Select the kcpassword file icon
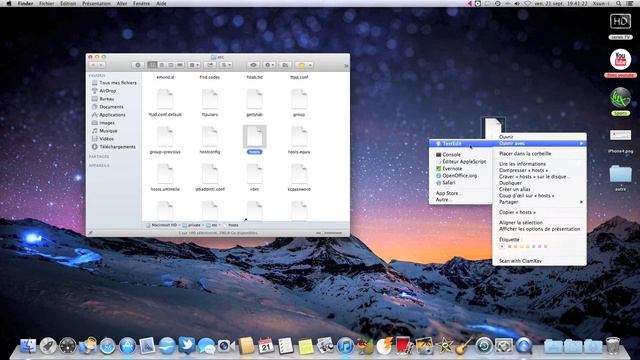This screenshot has height=360, width=640. (x=299, y=174)
